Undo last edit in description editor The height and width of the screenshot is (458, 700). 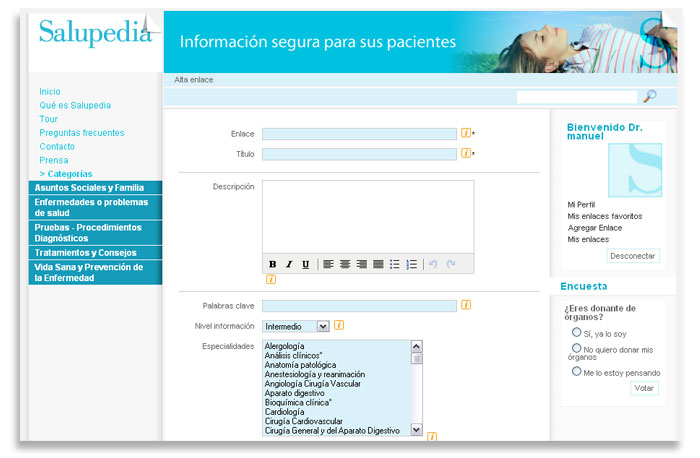click(x=433, y=264)
